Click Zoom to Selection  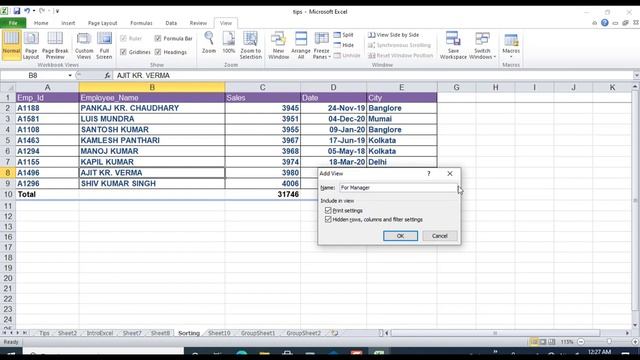(x=251, y=45)
